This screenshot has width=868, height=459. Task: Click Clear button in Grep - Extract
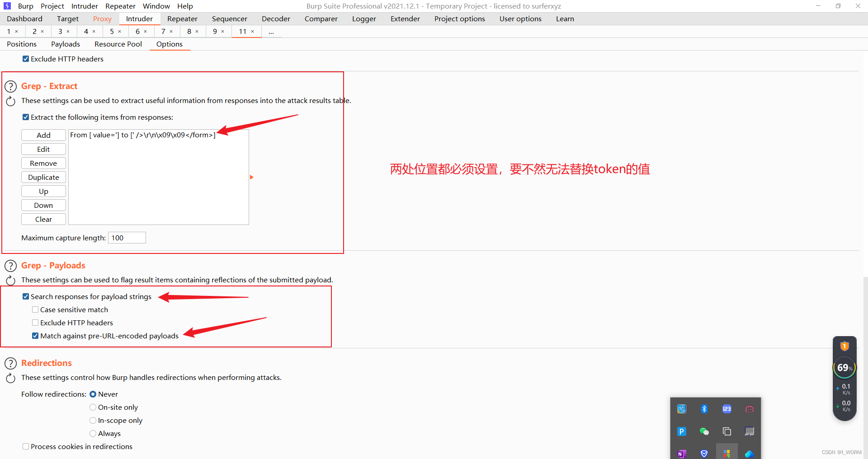(43, 219)
